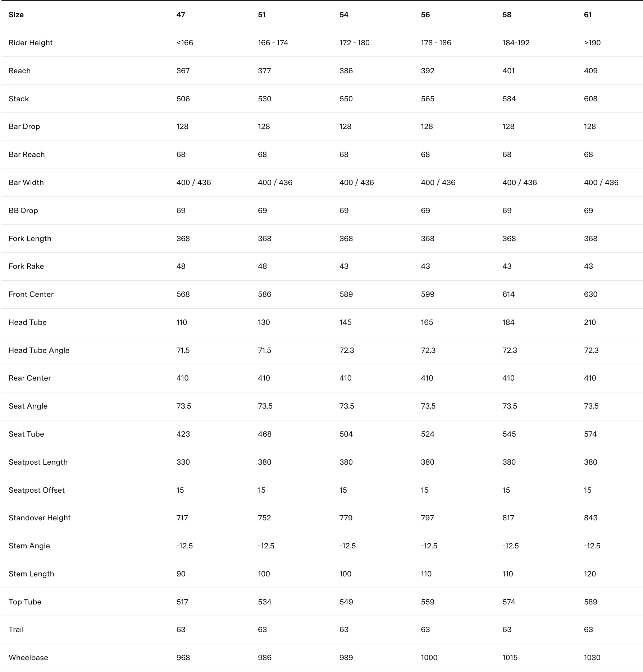This screenshot has width=643, height=672.
Task: Click the Head Tube value 145
Action: point(345,322)
